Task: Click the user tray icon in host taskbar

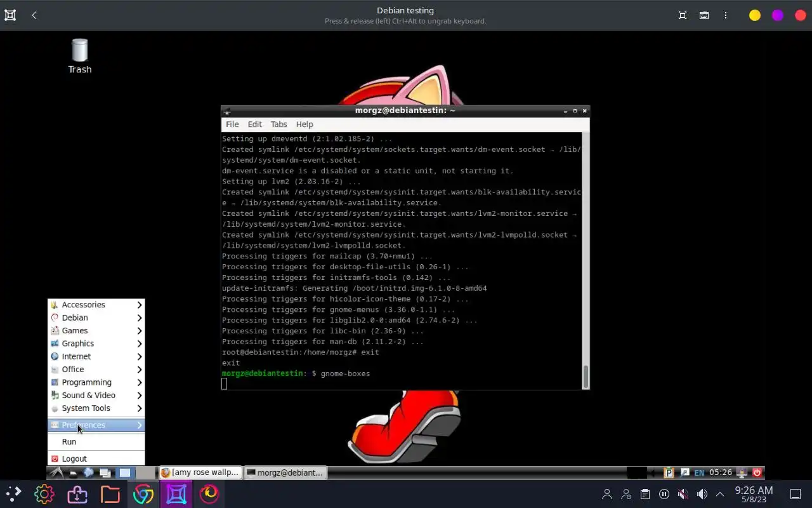Action: click(x=607, y=494)
